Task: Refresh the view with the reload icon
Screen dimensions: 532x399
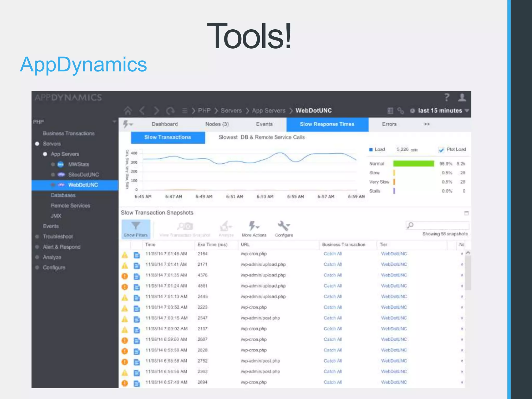Action: click(x=170, y=111)
